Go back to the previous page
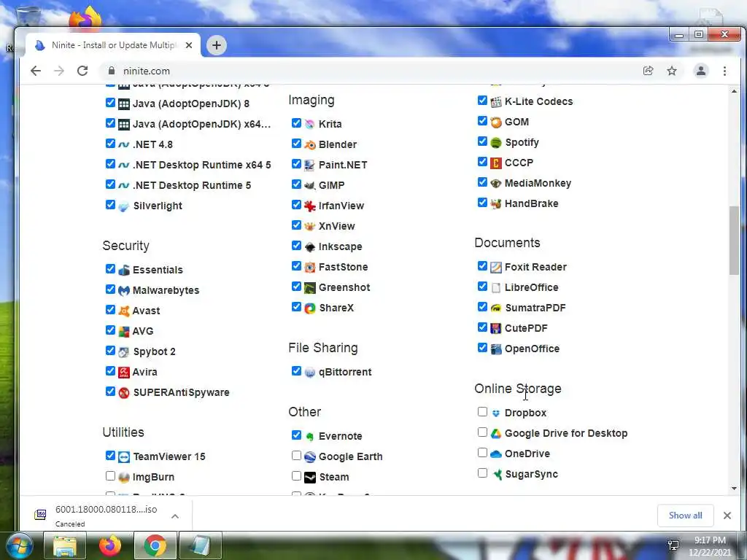Image resolution: width=747 pixels, height=560 pixels. coord(36,71)
